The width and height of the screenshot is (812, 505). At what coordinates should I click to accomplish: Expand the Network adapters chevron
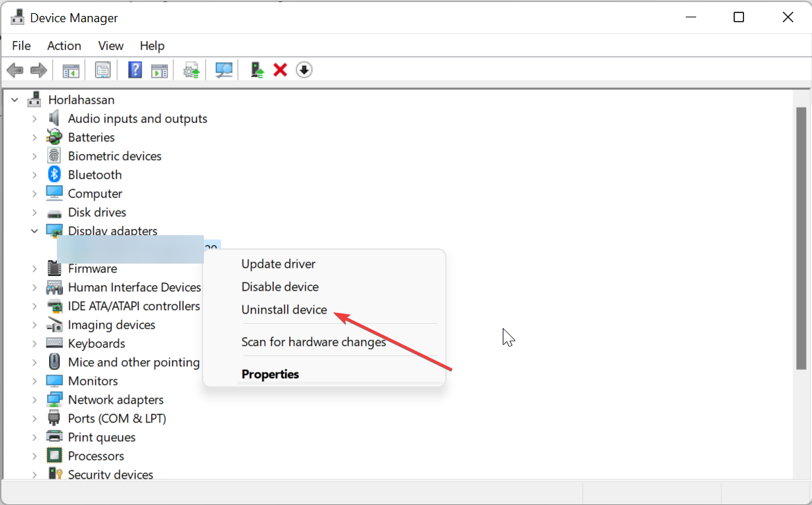click(x=34, y=400)
